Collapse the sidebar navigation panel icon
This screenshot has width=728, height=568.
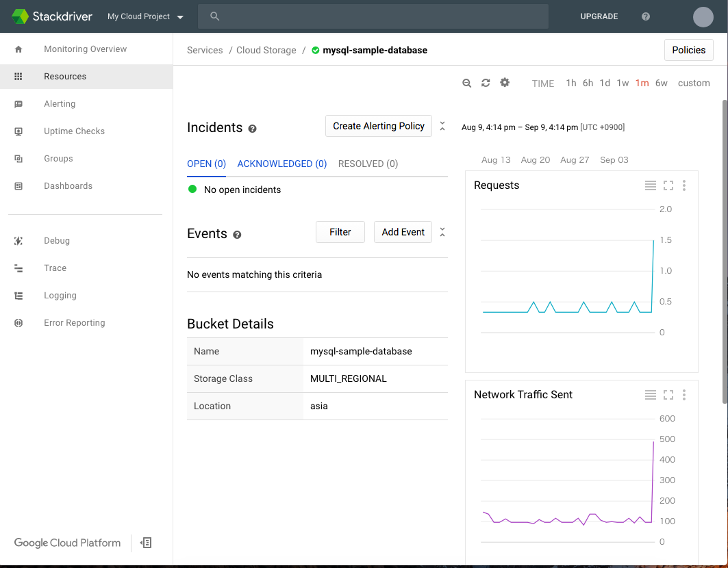point(146,543)
